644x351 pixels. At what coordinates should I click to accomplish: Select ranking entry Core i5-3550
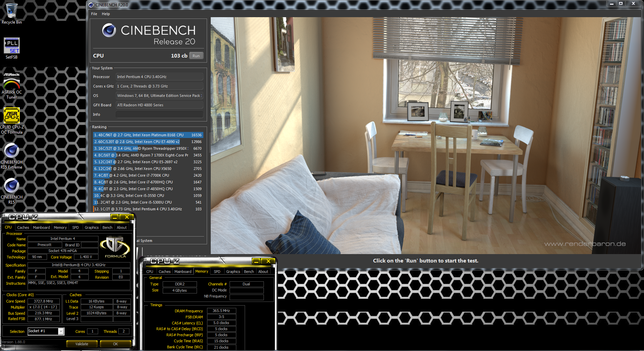tap(148, 196)
